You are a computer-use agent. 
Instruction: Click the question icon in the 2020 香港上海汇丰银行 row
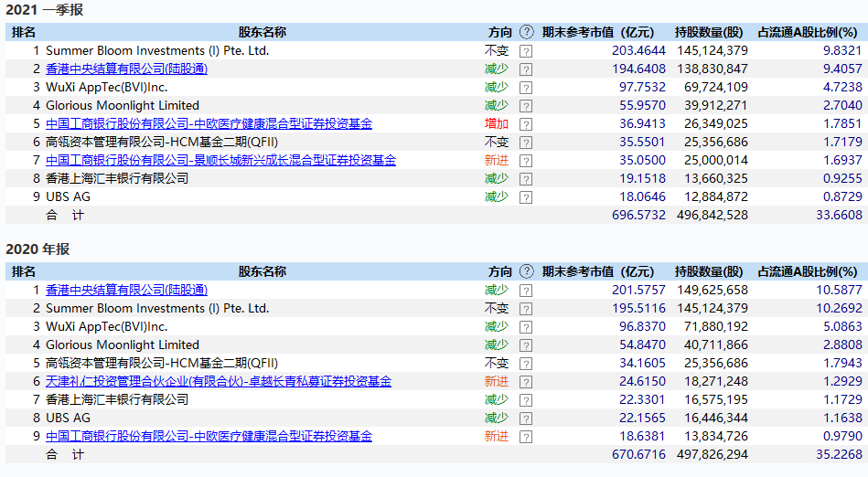pos(526,400)
